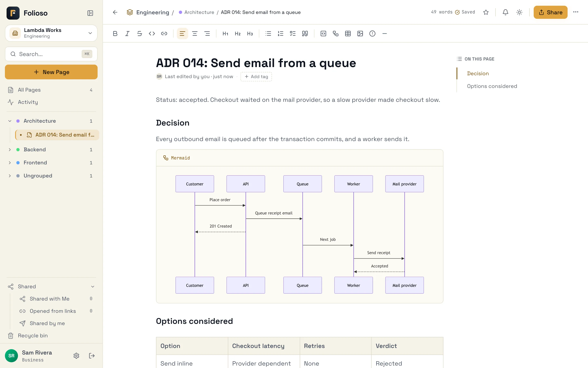Image resolution: width=588 pixels, height=368 pixels.
Task: Create a New Page
Action: [51, 72]
